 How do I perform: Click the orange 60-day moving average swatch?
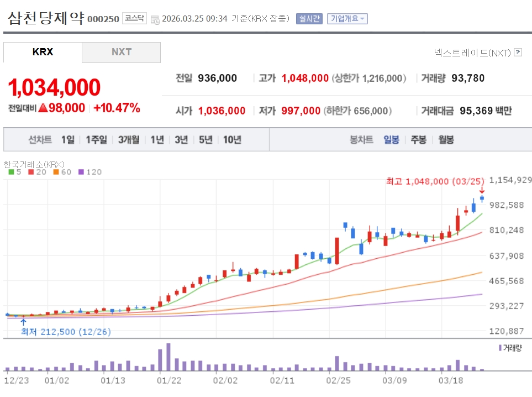(56, 172)
